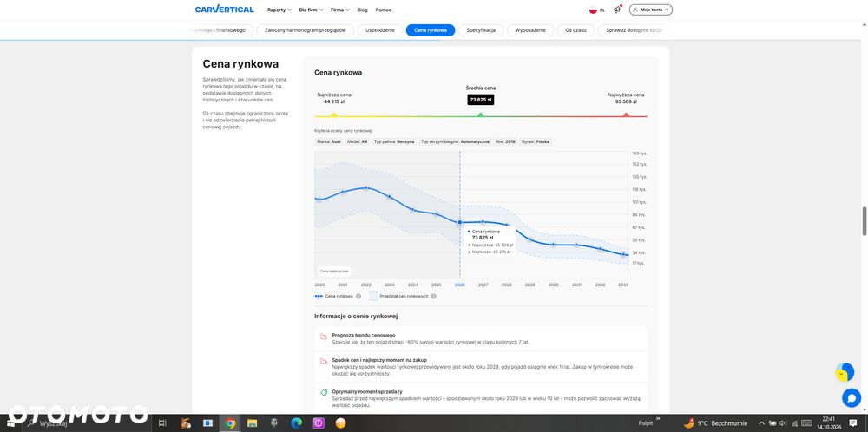
Task: Open info tooltip next to Cena rynkowa legend
Action: 358,296
